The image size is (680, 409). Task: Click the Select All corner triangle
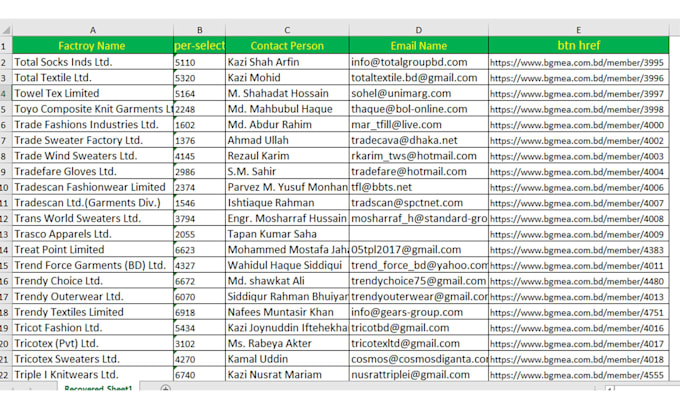(x=6, y=30)
